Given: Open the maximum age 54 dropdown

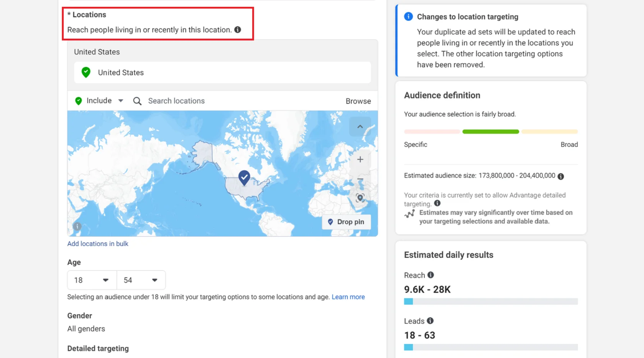Looking at the screenshot, I should pyautogui.click(x=141, y=280).
